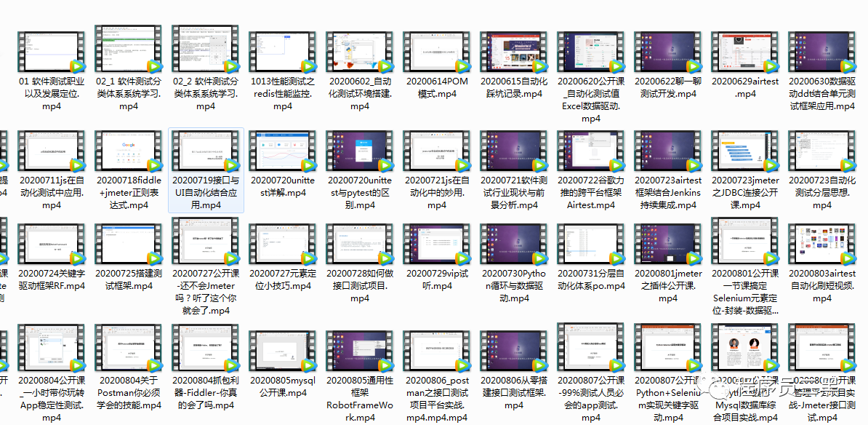Select the 20200614POM模式.mp4 video thumbnail
Screen dimensions: 868x425
437,52
